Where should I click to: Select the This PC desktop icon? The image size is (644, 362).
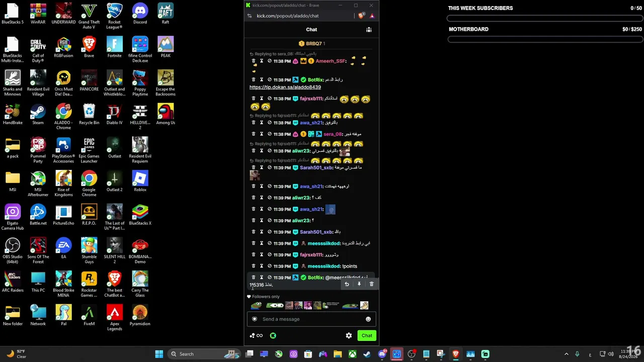(x=38, y=282)
